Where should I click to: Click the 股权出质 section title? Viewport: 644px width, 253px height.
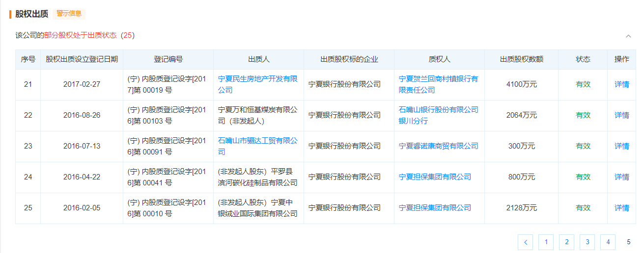(31, 14)
